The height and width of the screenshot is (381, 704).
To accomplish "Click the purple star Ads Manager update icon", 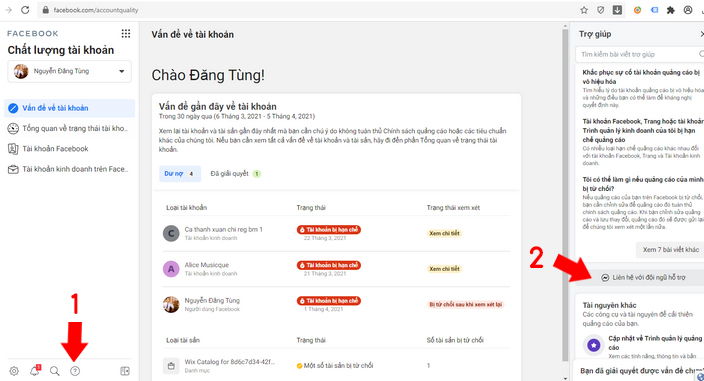I will point(594,345).
